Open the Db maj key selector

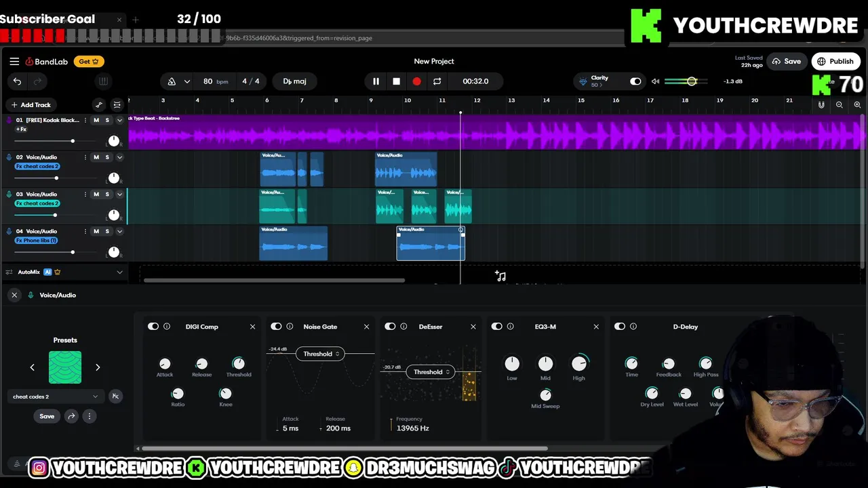click(294, 81)
